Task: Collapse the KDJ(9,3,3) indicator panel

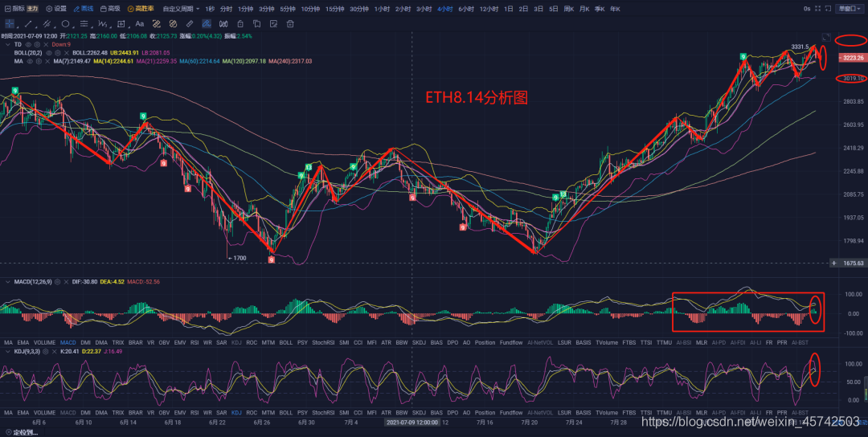Action: (x=8, y=351)
